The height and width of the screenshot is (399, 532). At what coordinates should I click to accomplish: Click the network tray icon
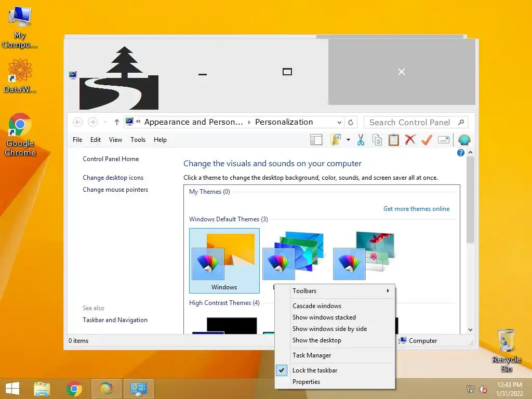click(x=471, y=389)
